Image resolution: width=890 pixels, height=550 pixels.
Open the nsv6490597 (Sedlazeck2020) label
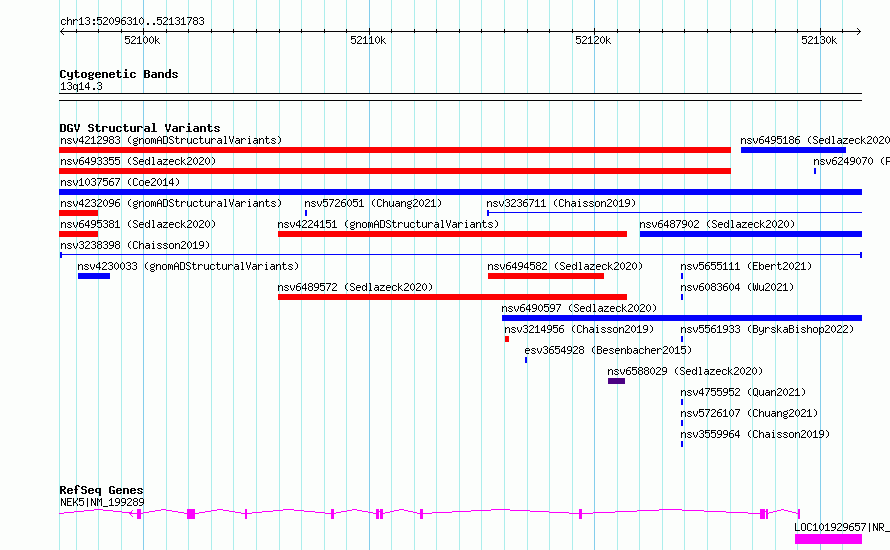(579, 308)
